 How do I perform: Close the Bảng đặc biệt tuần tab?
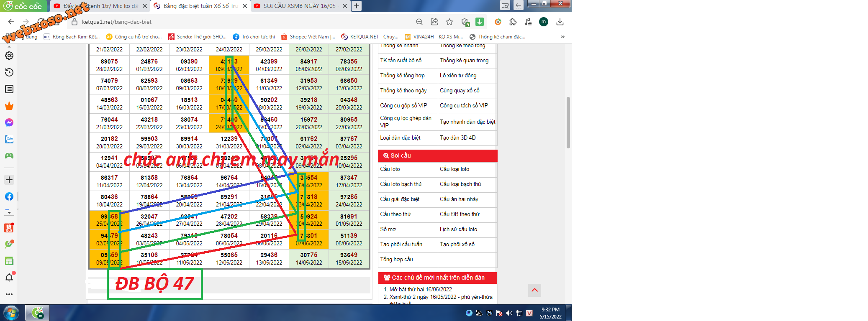[245, 6]
